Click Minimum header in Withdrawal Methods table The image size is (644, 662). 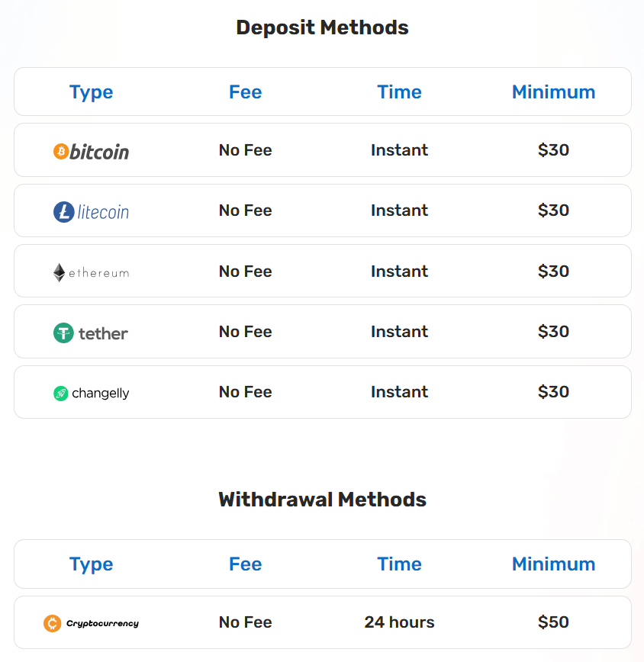pyautogui.click(x=553, y=564)
